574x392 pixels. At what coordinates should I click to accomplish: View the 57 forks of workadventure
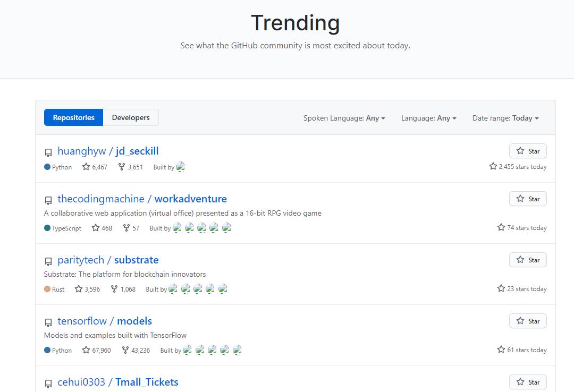click(x=131, y=228)
